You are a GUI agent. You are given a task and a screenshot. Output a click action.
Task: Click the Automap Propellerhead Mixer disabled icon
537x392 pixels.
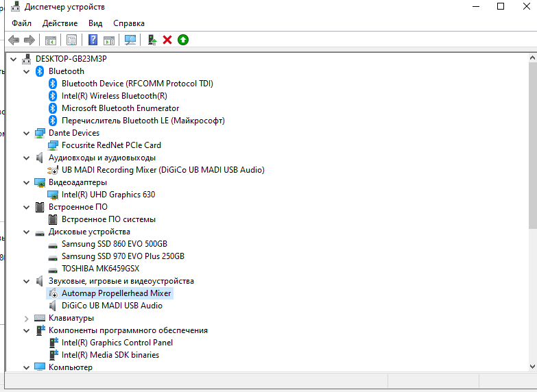pos(53,293)
